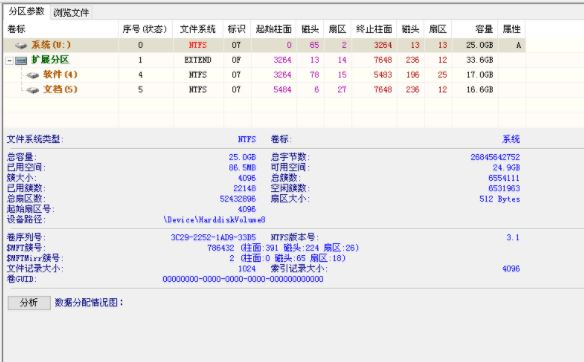This screenshot has width=584, height=362.
Task: Click the 扩展分区 disk icon
Action: [x=21, y=60]
